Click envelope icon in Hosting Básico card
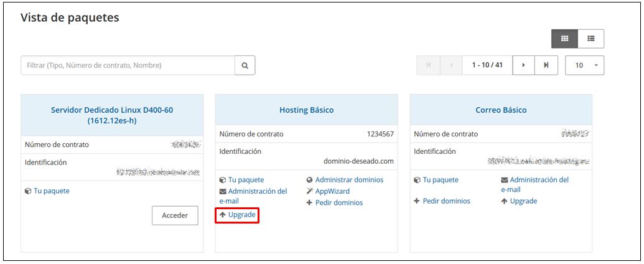 (x=223, y=191)
